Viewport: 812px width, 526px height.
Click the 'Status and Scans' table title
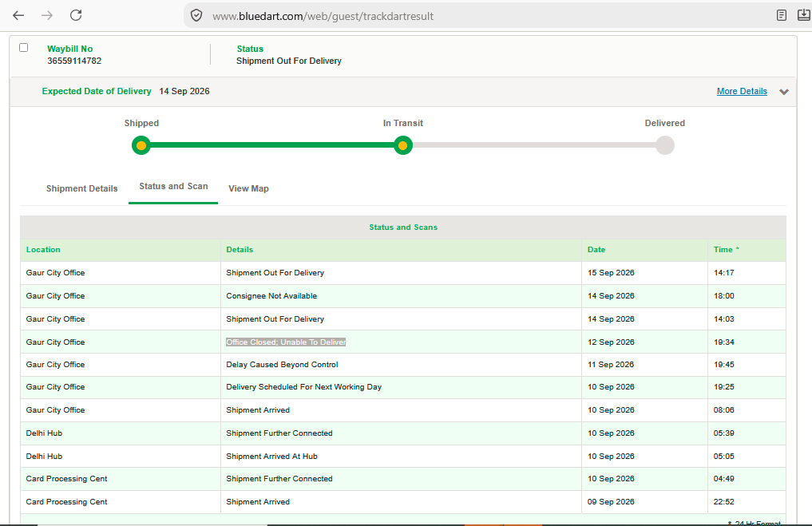pyautogui.click(x=403, y=227)
